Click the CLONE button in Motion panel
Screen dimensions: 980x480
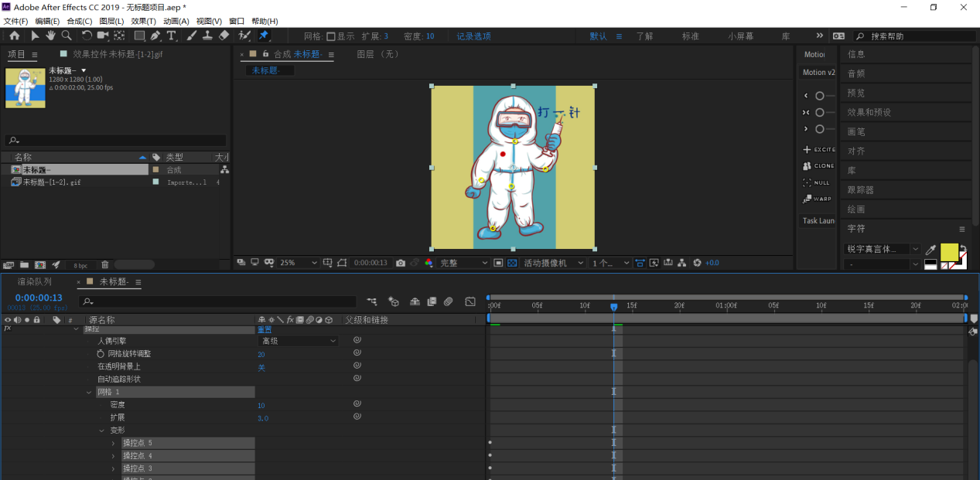coord(819,166)
